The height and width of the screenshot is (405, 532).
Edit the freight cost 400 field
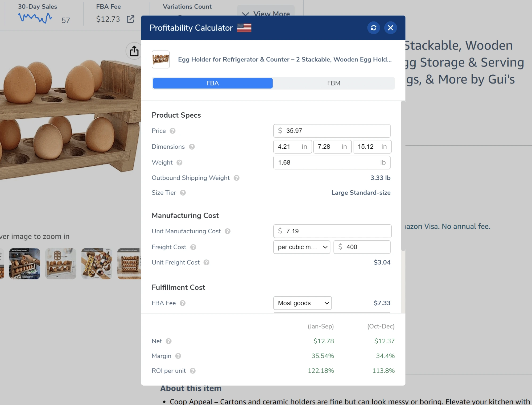tap(362, 247)
